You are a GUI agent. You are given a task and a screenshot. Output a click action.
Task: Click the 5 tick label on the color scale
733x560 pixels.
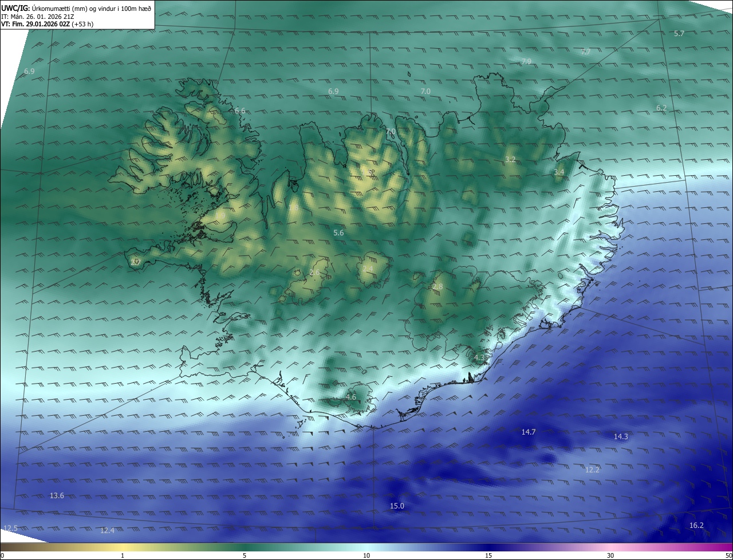tap(245, 555)
